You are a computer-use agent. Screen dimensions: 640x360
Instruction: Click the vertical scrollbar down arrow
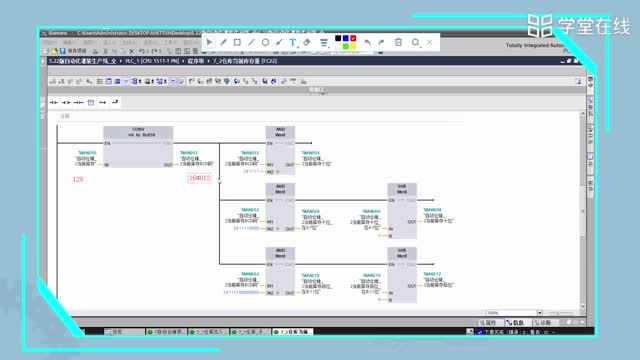582,306
